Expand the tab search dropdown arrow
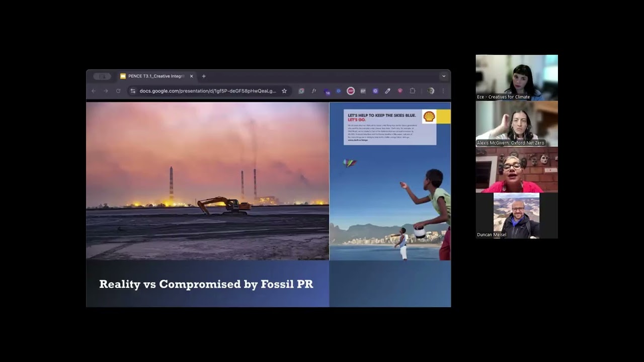 [x=443, y=76]
